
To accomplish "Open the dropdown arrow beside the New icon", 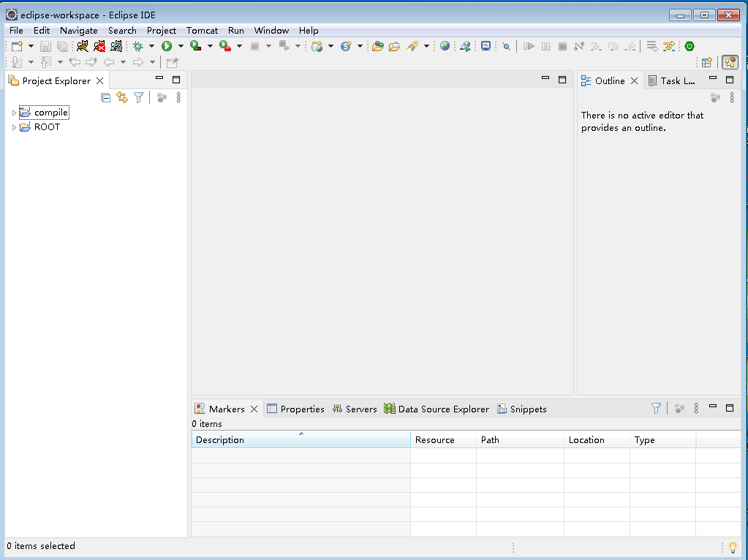I will click(x=31, y=46).
